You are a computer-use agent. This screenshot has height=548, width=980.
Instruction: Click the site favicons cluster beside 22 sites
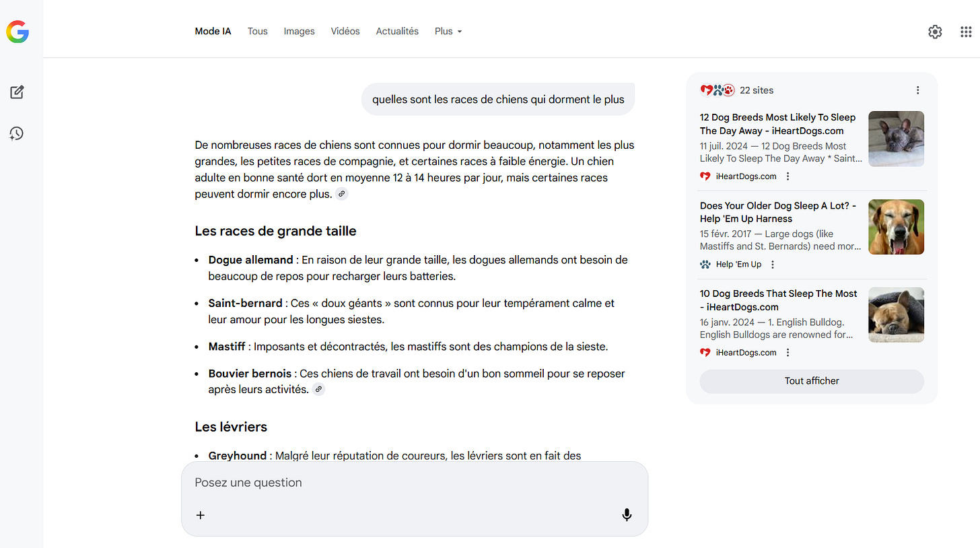(x=717, y=90)
